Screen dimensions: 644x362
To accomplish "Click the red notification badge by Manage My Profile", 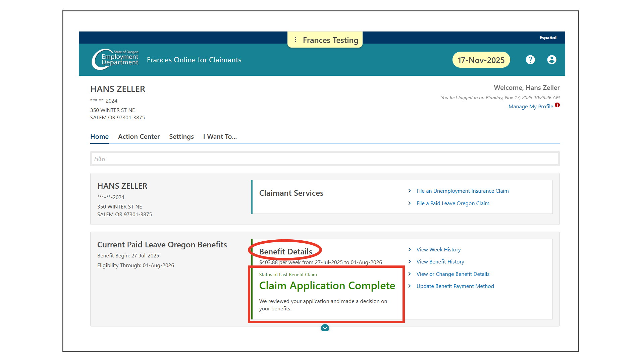I will [557, 105].
